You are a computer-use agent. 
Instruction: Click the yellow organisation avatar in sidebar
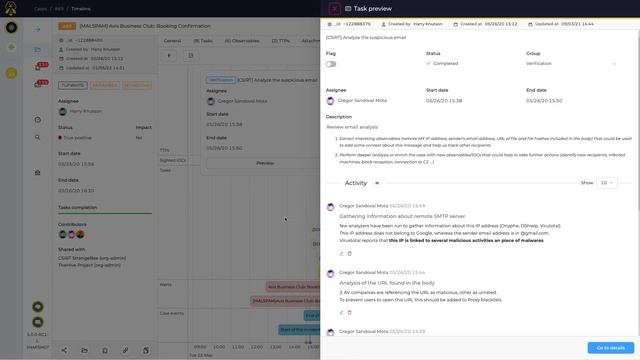click(x=11, y=73)
